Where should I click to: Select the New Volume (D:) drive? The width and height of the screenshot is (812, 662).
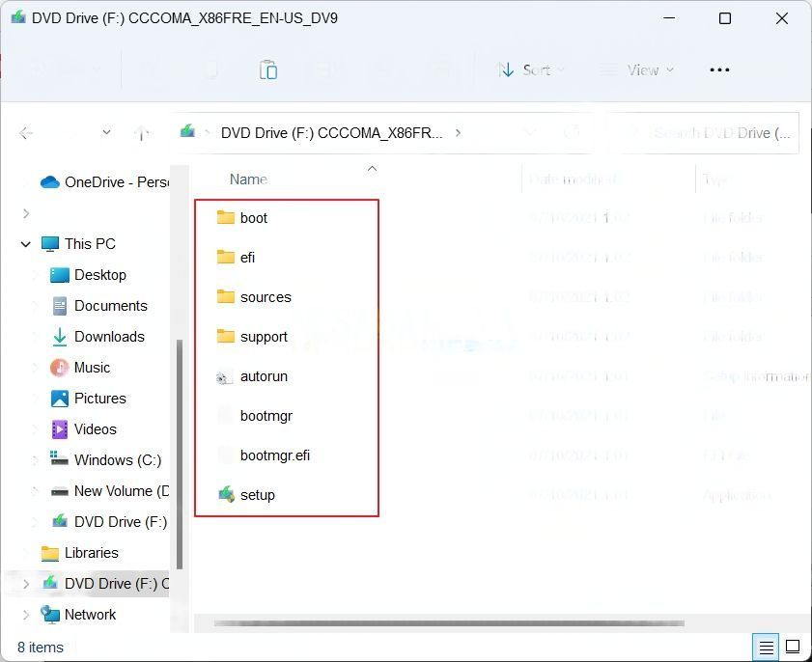[110, 490]
